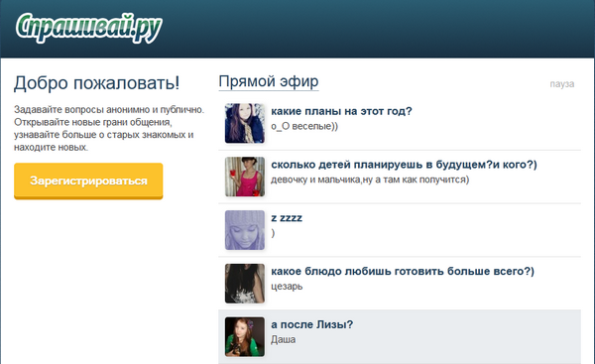
Task: Click the 'Задавайте вопросы анонимно и публично' paragraph
Action: 109,128
